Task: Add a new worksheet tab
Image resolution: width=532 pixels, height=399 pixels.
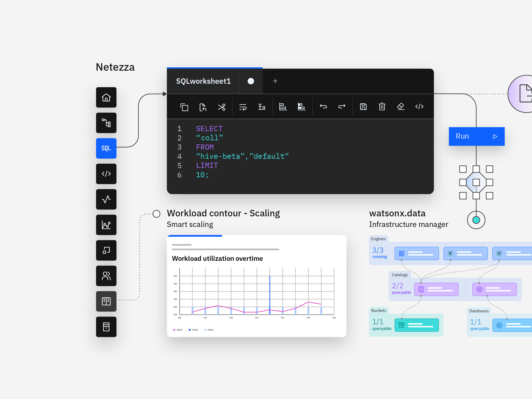Action: point(275,81)
